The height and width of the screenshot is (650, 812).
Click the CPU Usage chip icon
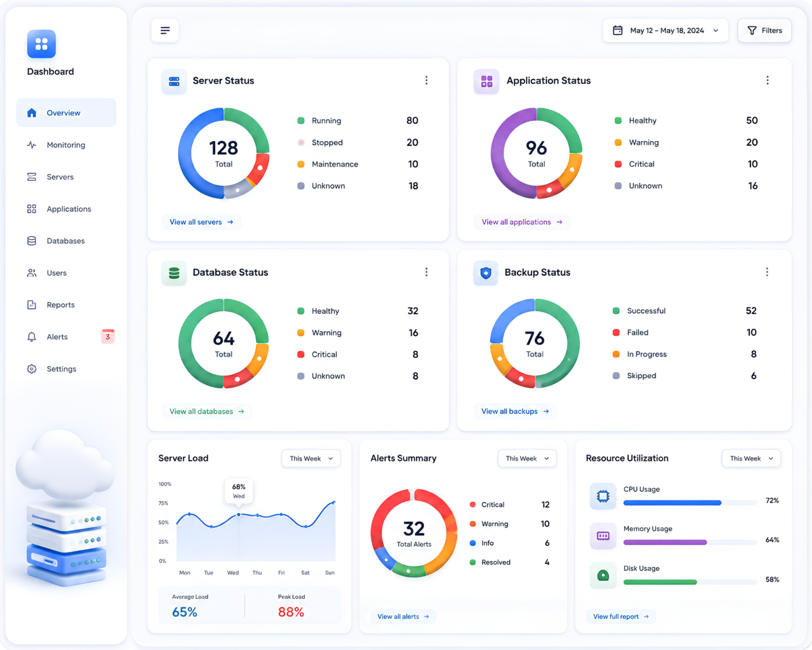603,496
